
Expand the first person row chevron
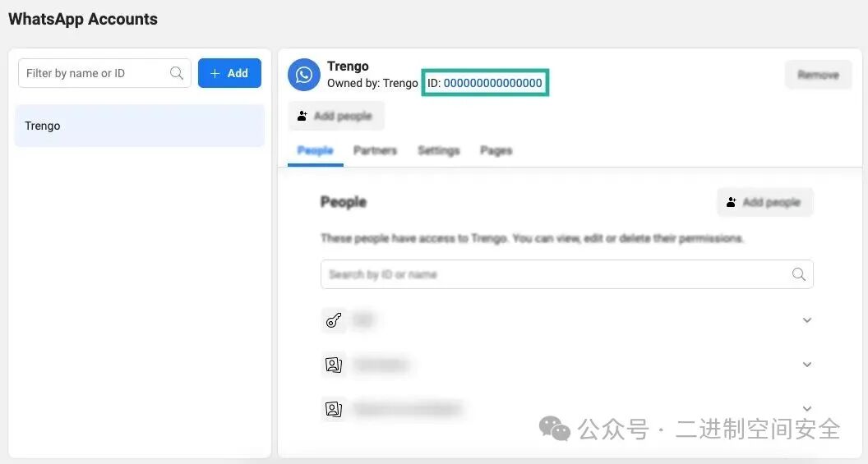pyautogui.click(x=807, y=320)
